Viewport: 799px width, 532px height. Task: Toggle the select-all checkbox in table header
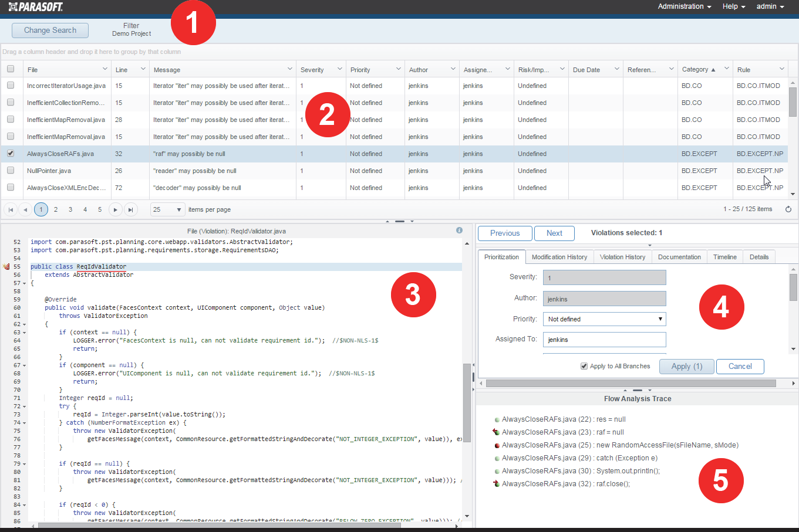click(11, 69)
